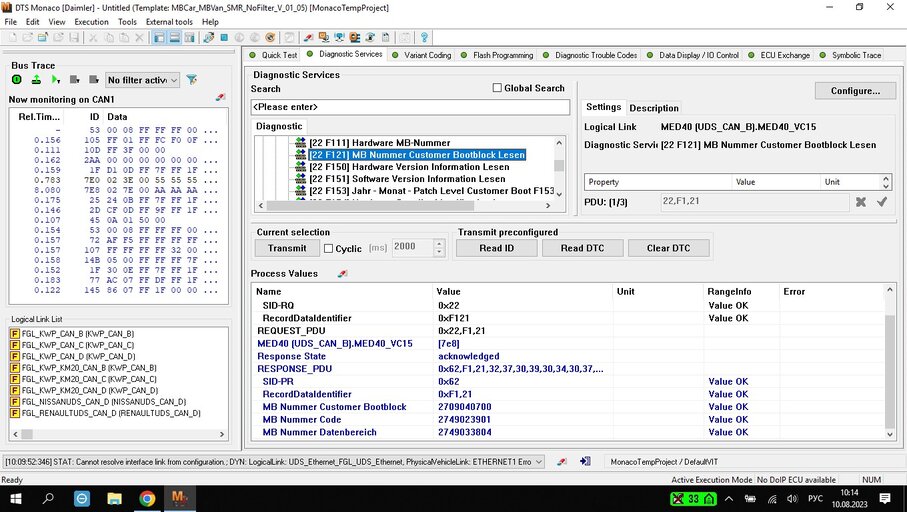
Task: Click the PDU value field 22,F1,21
Action: (x=755, y=201)
